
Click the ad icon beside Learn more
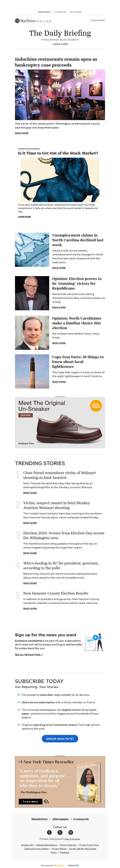[x=46, y=801]
